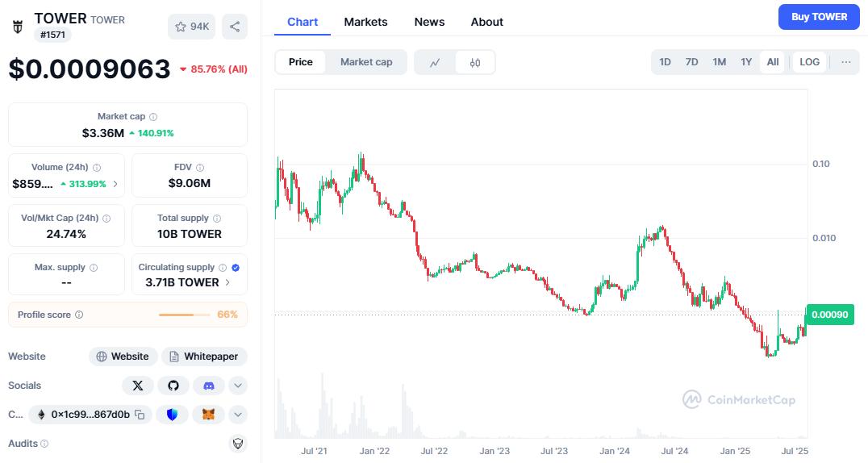The image size is (868, 463).
Task: Switch to the Markets tab
Action: click(x=366, y=22)
